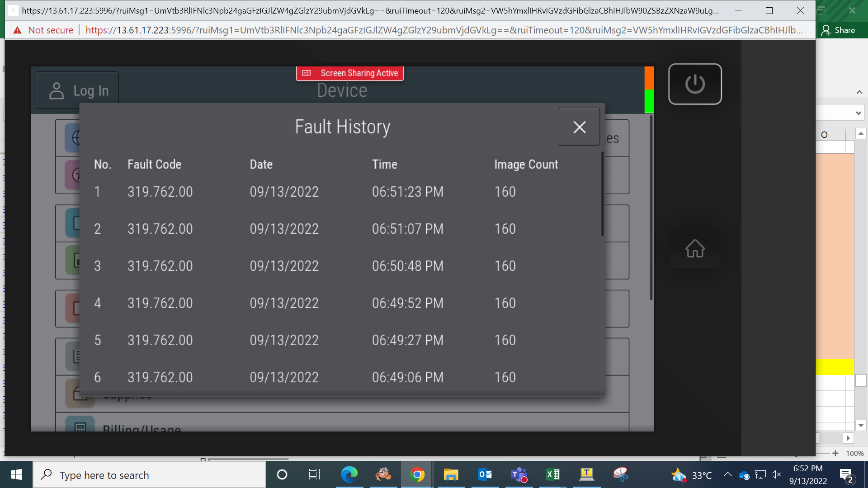This screenshot has height=488, width=868.
Task: Tap the power button icon
Action: click(x=695, y=84)
